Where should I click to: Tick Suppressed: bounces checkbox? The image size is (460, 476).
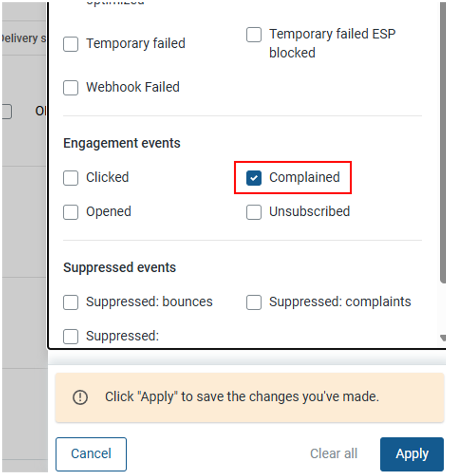[71, 302]
